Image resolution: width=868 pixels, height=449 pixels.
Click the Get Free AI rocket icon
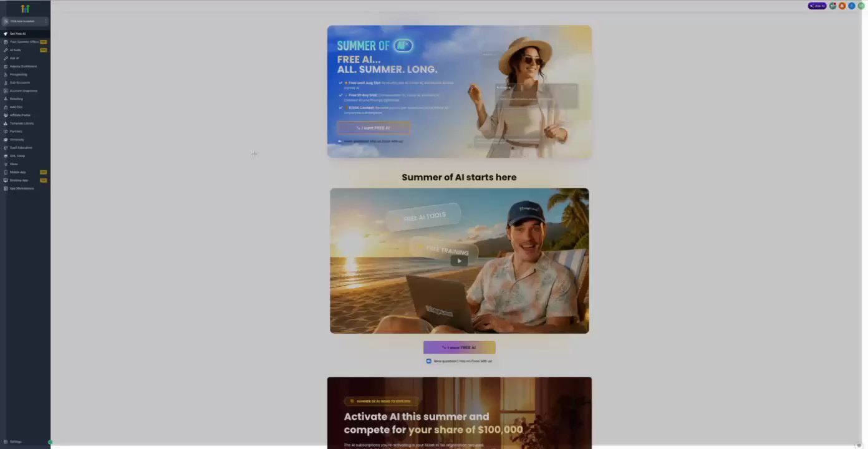tap(6, 34)
